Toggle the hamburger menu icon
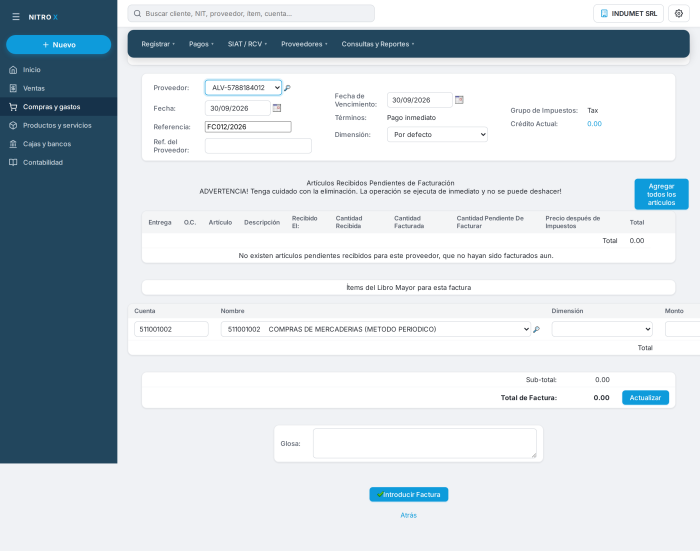The image size is (700, 551). tap(16, 17)
